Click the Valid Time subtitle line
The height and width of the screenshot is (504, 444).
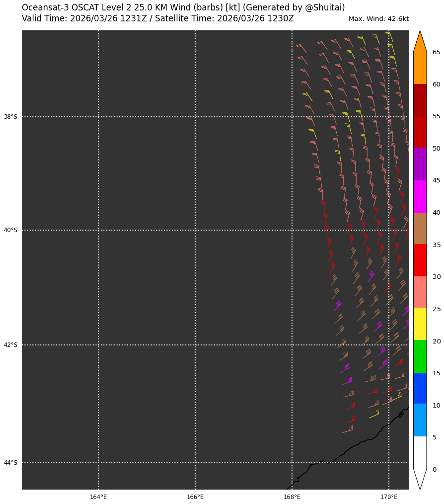(157, 19)
